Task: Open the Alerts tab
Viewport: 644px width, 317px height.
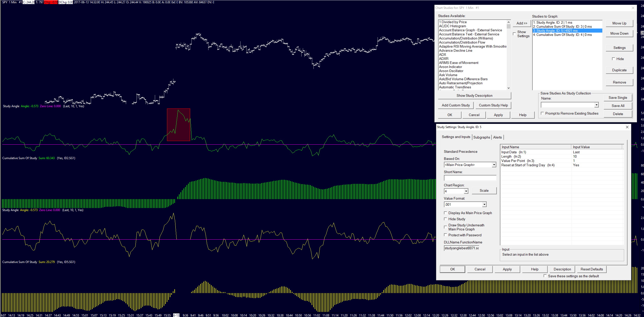Action: (497, 137)
